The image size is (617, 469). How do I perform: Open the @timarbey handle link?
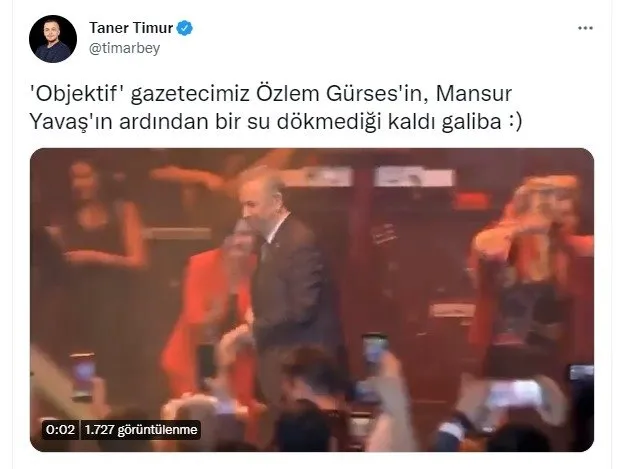[x=124, y=48]
